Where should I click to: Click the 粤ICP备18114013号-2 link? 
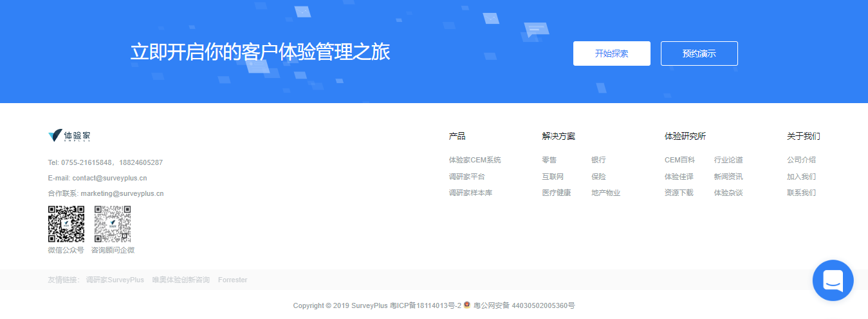[425, 305]
